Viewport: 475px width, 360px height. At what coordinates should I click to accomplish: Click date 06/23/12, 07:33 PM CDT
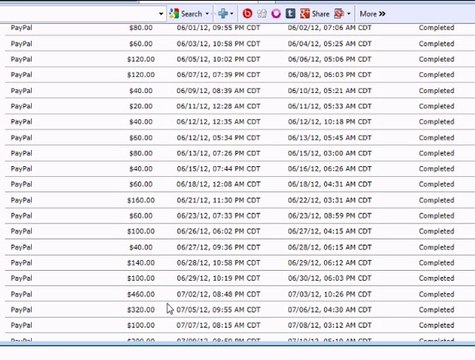[x=218, y=216]
